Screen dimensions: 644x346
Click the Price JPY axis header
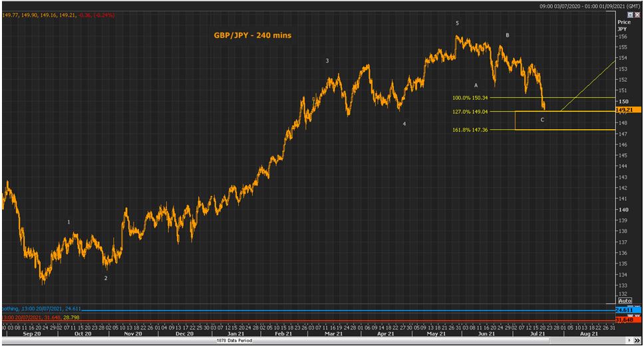point(623,25)
